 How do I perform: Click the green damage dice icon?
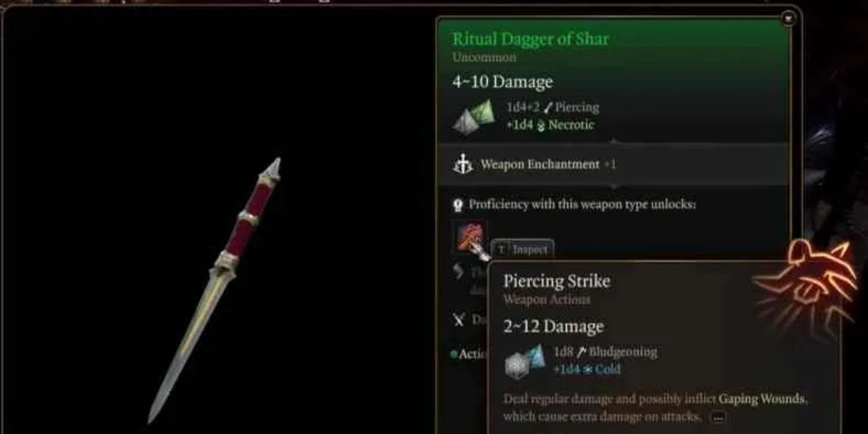(473, 117)
